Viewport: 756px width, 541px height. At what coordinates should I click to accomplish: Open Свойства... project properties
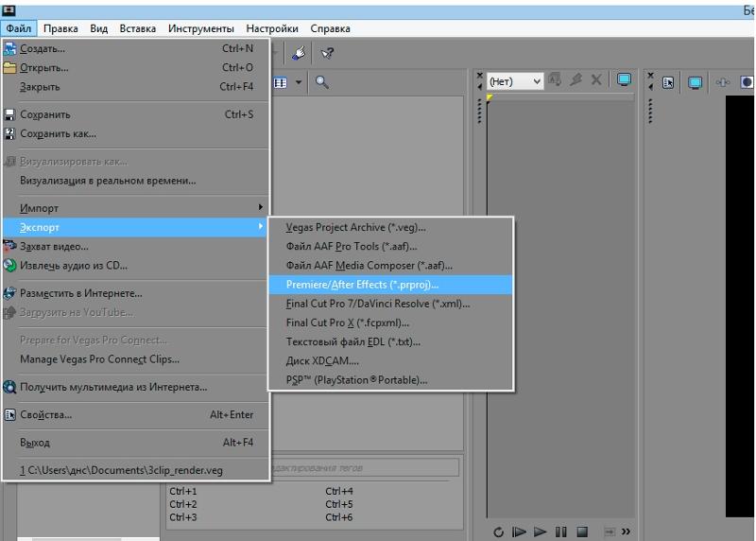pos(135,414)
